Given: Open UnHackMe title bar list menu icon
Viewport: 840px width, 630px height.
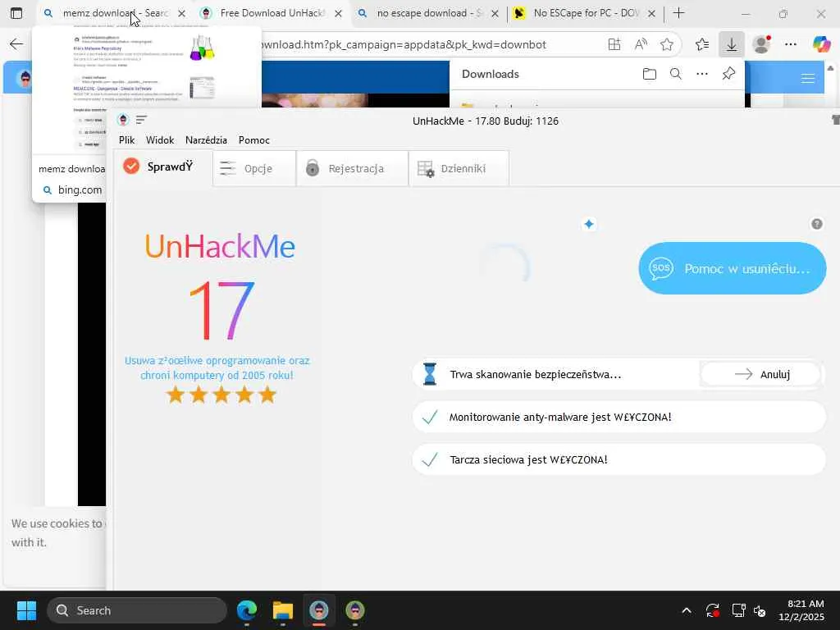Looking at the screenshot, I should 141,120.
